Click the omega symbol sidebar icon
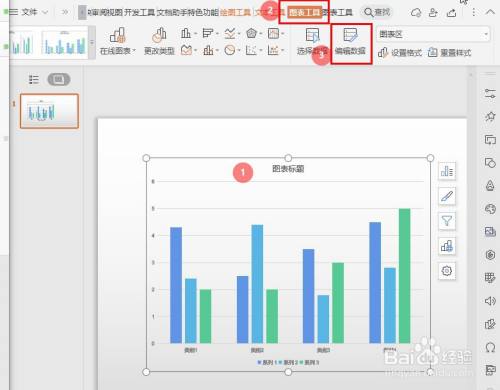500x390 pixels. (490, 347)
